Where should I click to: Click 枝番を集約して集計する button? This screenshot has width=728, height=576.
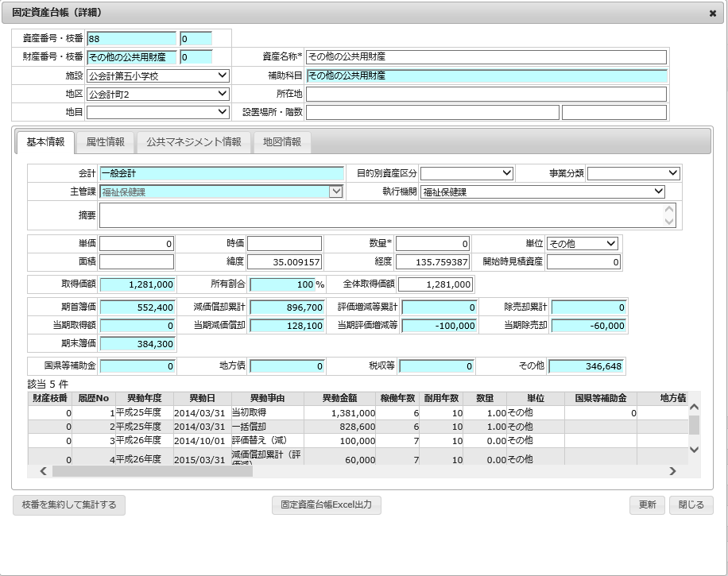click(69, 505)
